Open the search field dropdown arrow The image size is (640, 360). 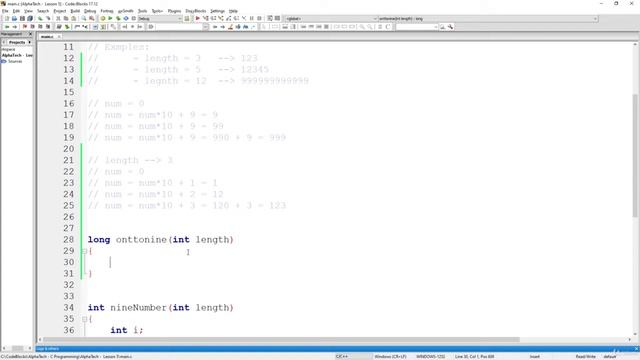[x=206, y=27]
